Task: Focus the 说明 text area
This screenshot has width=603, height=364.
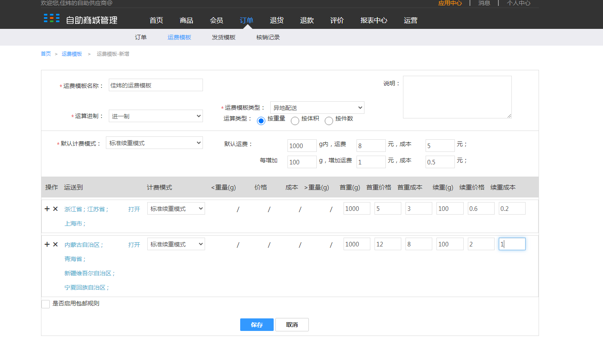Action: (x=457, y=97)
